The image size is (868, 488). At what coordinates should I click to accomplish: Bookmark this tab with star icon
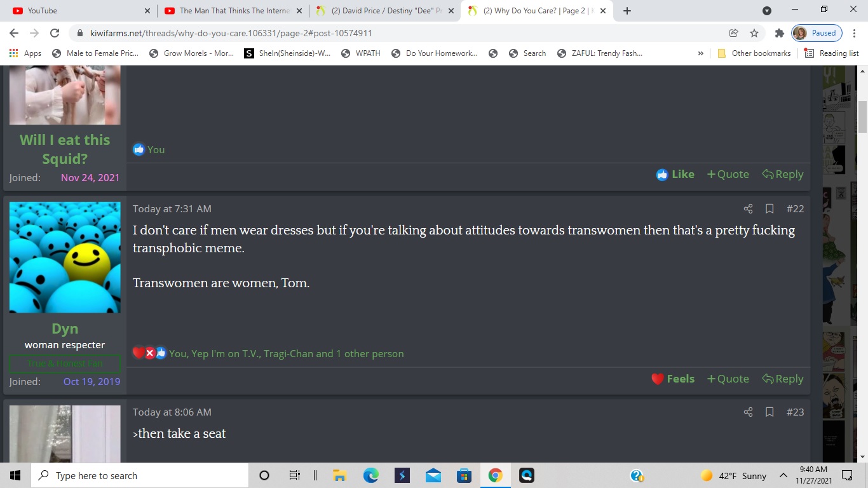click(x=754, y=33)
